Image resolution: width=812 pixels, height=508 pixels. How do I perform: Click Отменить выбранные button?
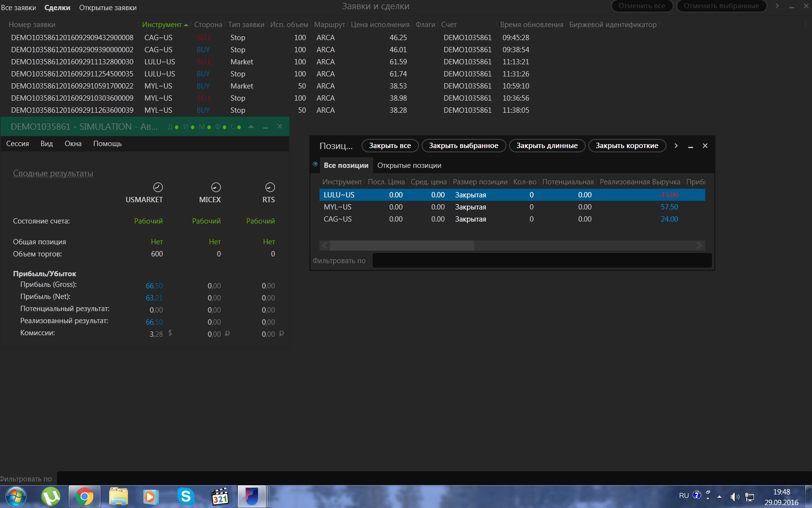[x=721, y=6]
